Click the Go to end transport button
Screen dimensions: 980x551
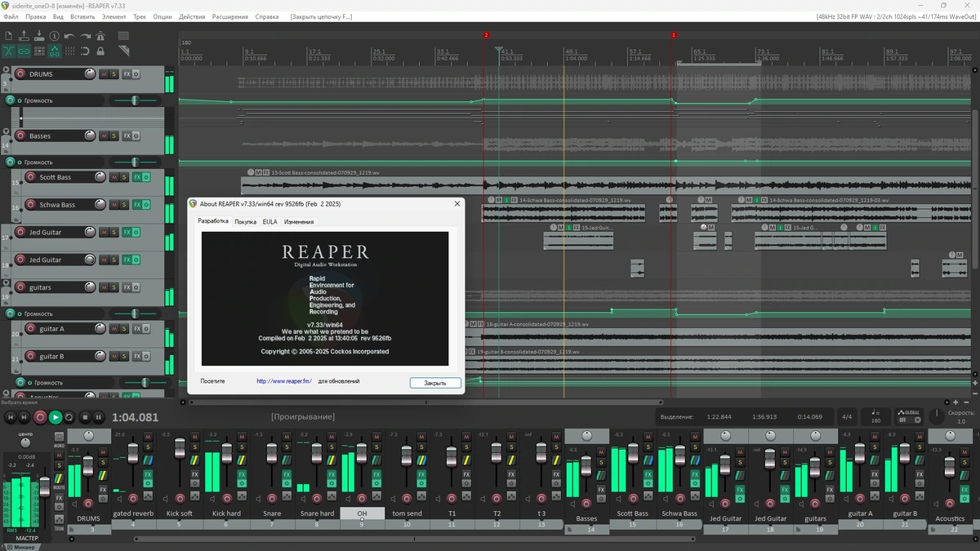tap(24, 417)
